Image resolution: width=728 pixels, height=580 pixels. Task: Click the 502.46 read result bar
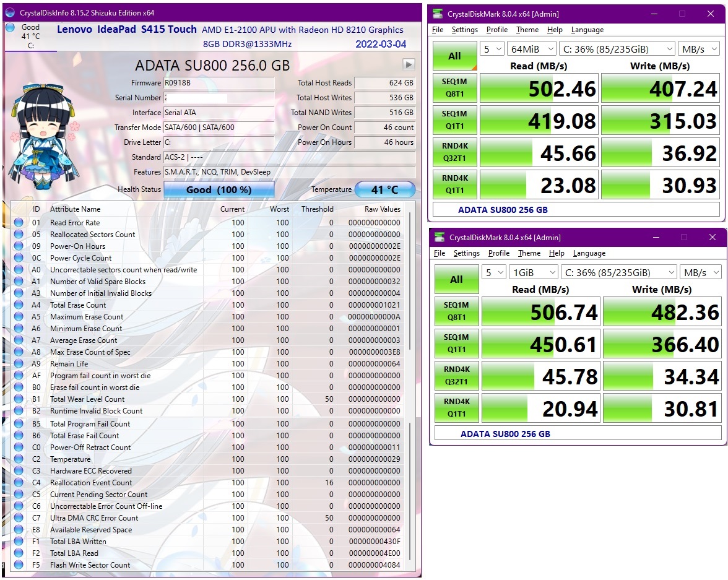pos(539,89)
